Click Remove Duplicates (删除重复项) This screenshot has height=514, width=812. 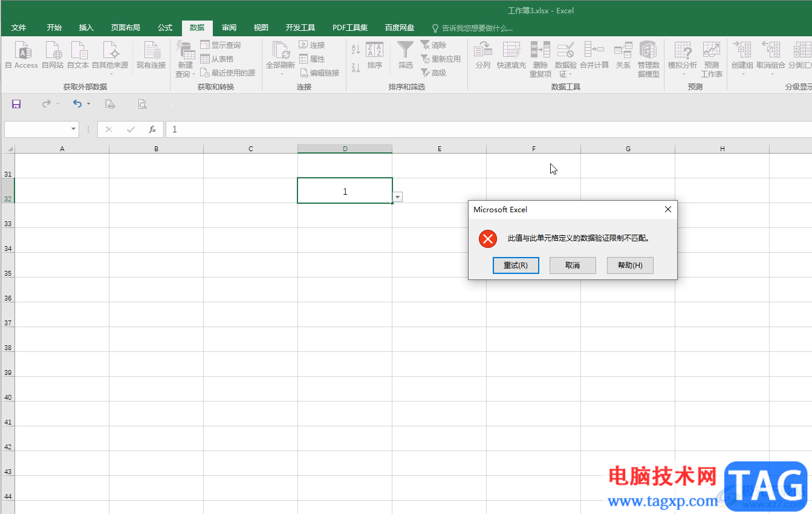point(541,59)
